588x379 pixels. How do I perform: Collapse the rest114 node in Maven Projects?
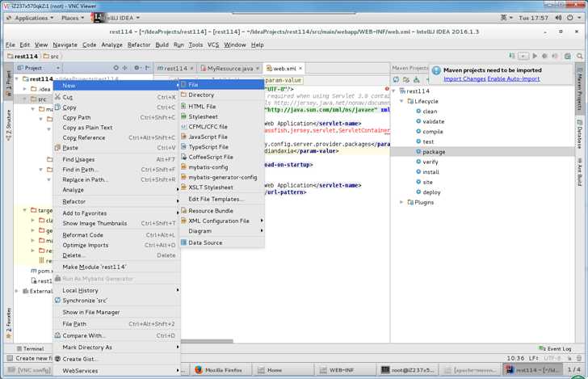394,91
